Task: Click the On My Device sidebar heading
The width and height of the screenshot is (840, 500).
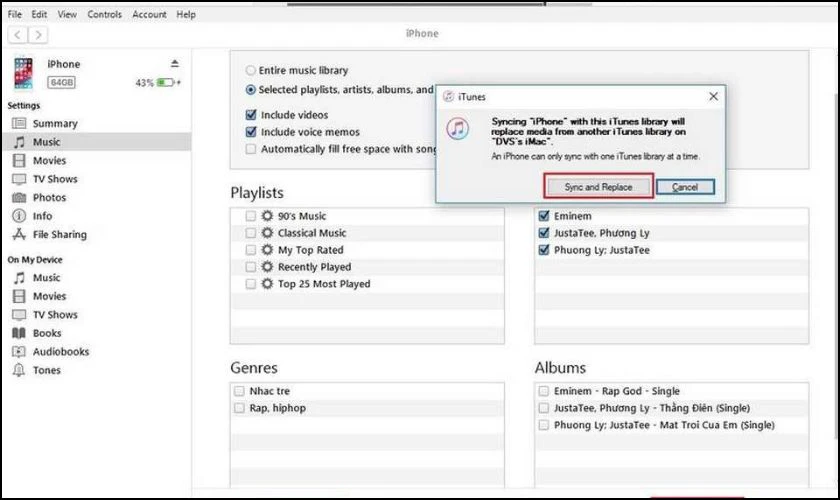Action: (x=35, y=259)
